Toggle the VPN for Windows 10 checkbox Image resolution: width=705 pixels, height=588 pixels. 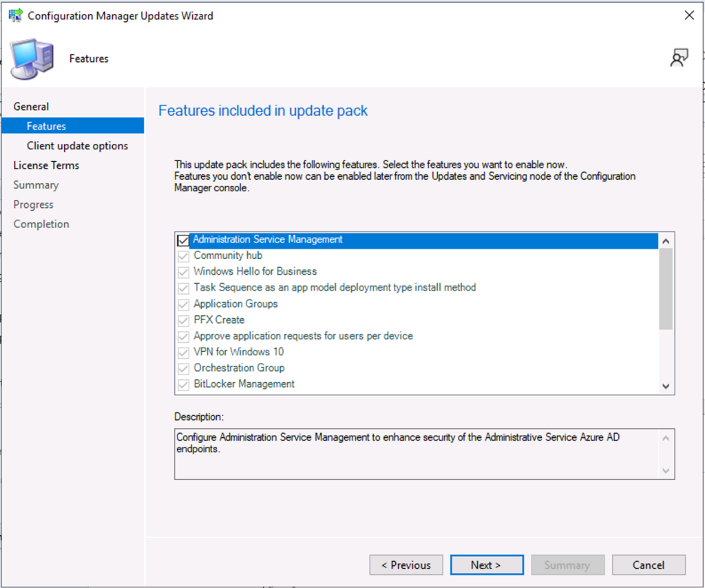183,353
